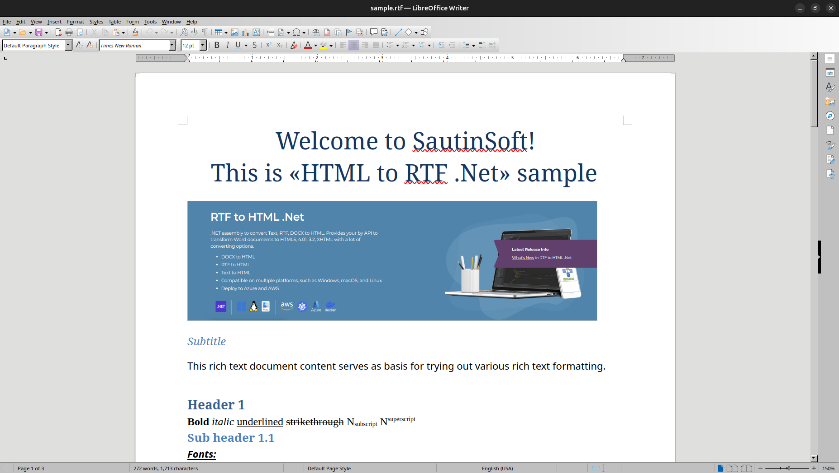The height and width of the screenshot is (473, 839).
Task: Toggle Italic formatting
Action: tap(228, 45)
